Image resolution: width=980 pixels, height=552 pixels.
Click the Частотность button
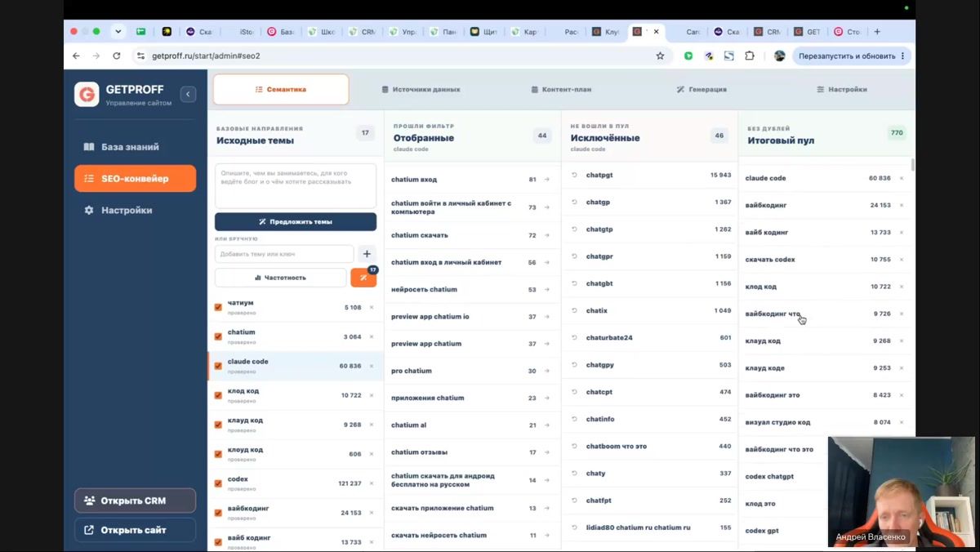(x=280, y=278)
